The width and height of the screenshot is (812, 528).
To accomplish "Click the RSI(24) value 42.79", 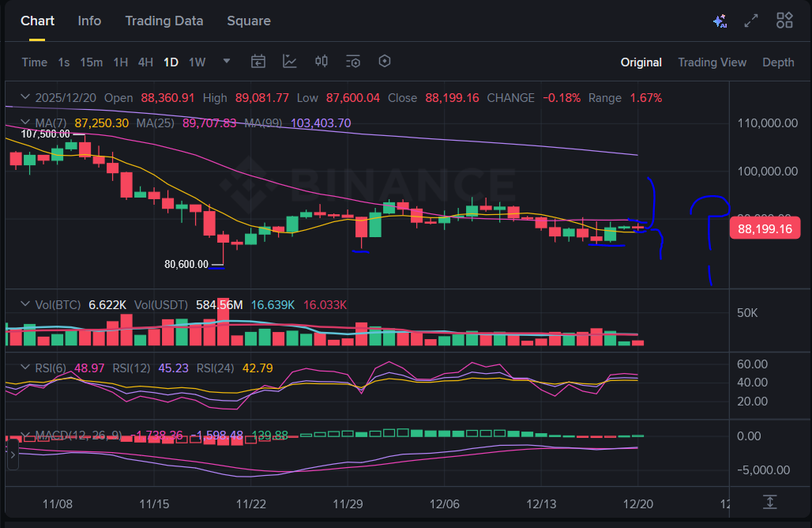I will tap(258, 368).
